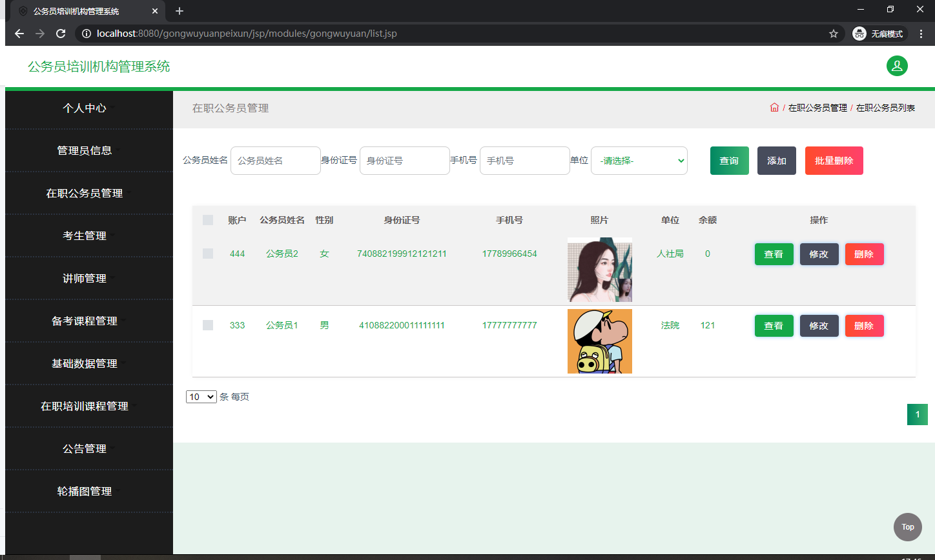Viewport: 935px width, 560px height.
Task: Open the items-per-page dropdown
Action: pyautogui.click(x=201, y=397)
